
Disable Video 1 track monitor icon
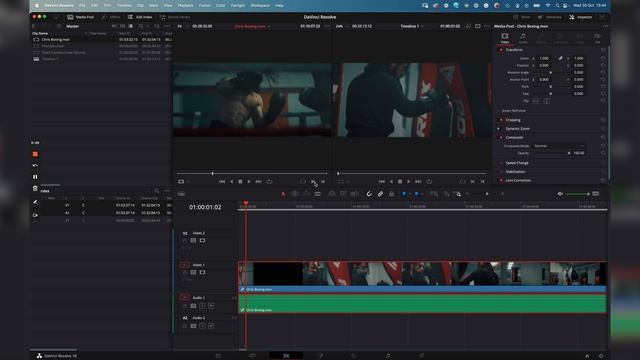(202, 272)
